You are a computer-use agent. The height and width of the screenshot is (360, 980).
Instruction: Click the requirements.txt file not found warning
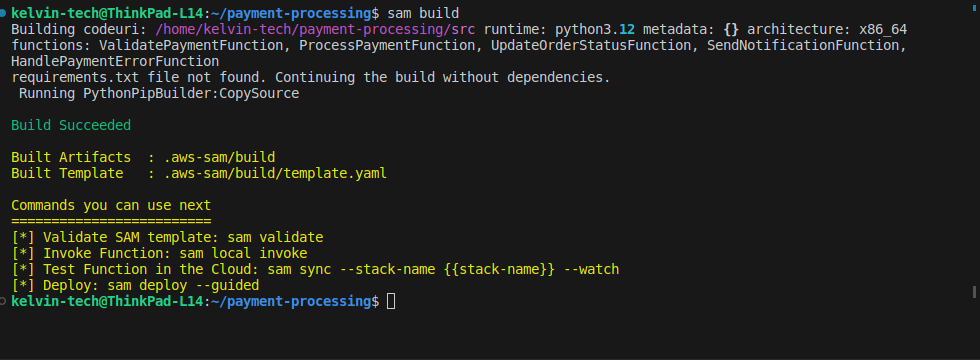pos(311,78)
